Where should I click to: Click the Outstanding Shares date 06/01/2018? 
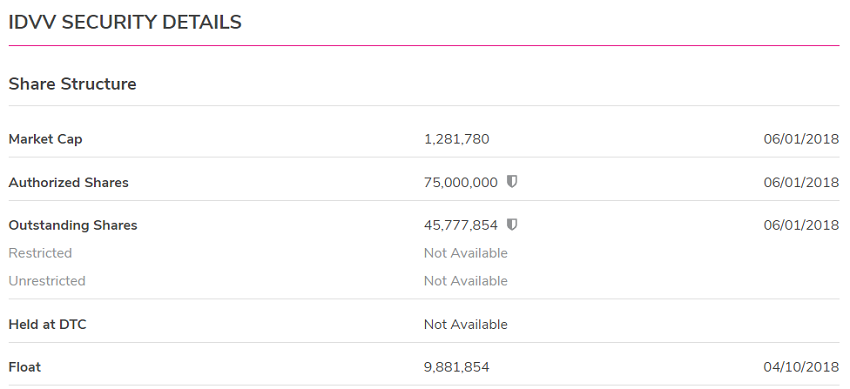tap(801, 225)
